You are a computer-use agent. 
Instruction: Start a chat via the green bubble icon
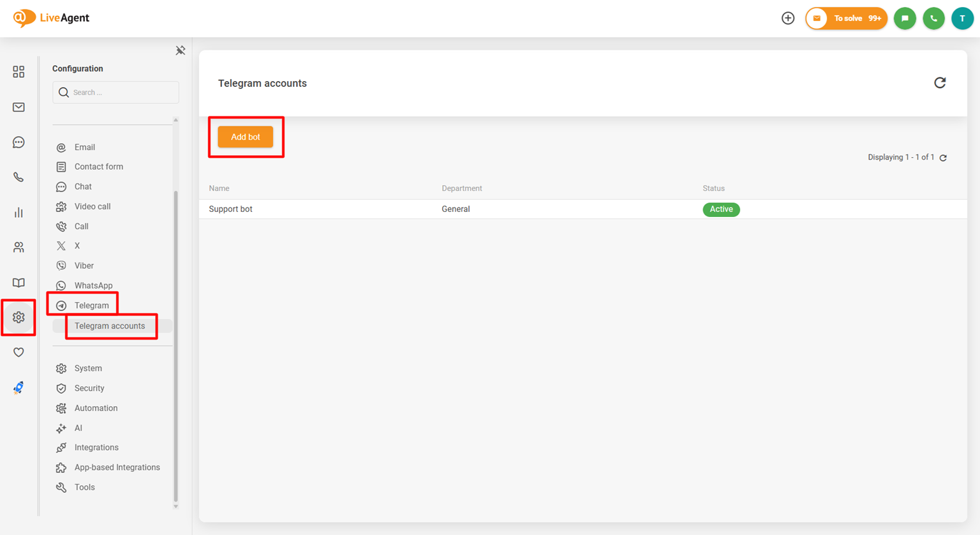pos(905,18)
